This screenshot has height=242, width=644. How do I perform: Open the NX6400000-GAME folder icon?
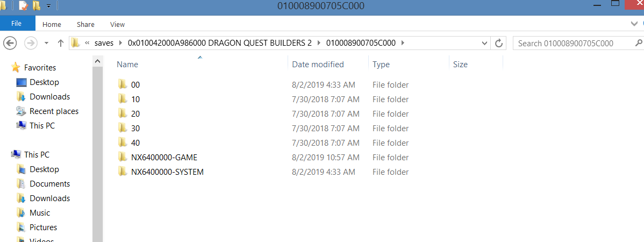point(122,157)
